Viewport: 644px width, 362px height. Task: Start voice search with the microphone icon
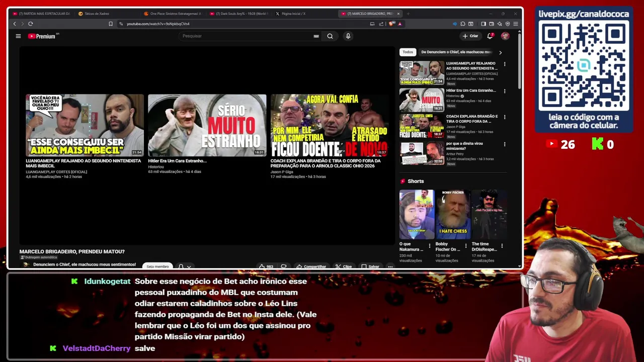point(348,36)
